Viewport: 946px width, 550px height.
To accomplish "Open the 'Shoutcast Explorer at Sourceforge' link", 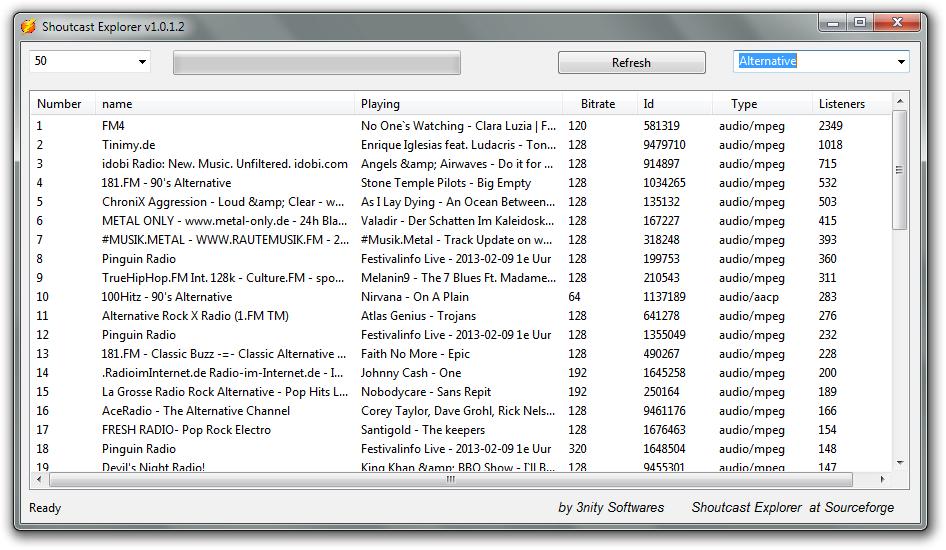I will point(793,508).
